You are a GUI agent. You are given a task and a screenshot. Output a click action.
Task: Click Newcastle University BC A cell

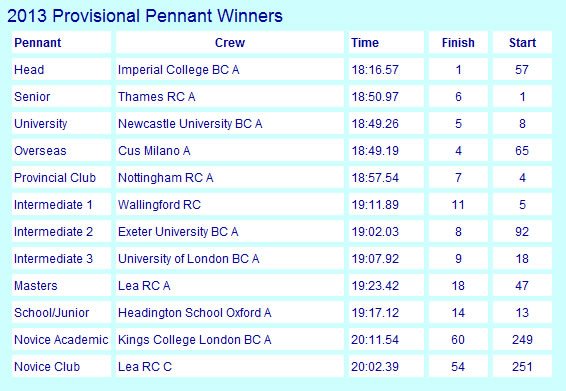(x=230, y=123)
